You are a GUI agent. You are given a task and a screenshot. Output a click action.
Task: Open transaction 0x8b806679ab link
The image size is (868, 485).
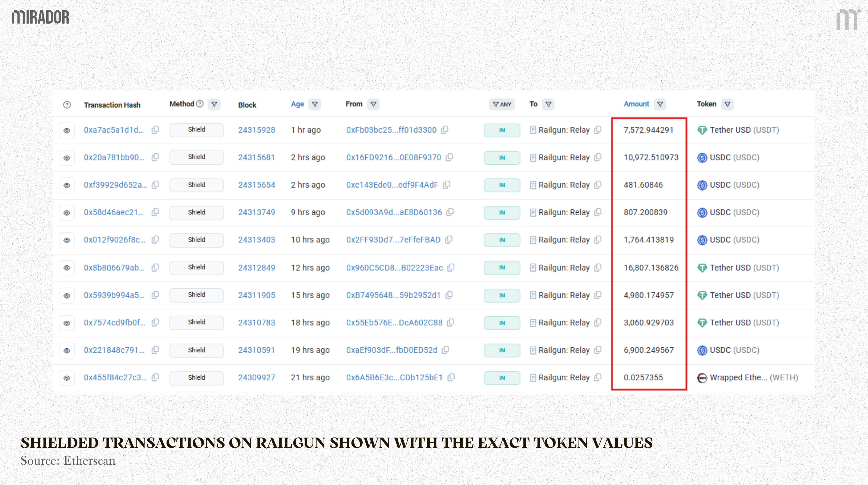click(114, 268)
